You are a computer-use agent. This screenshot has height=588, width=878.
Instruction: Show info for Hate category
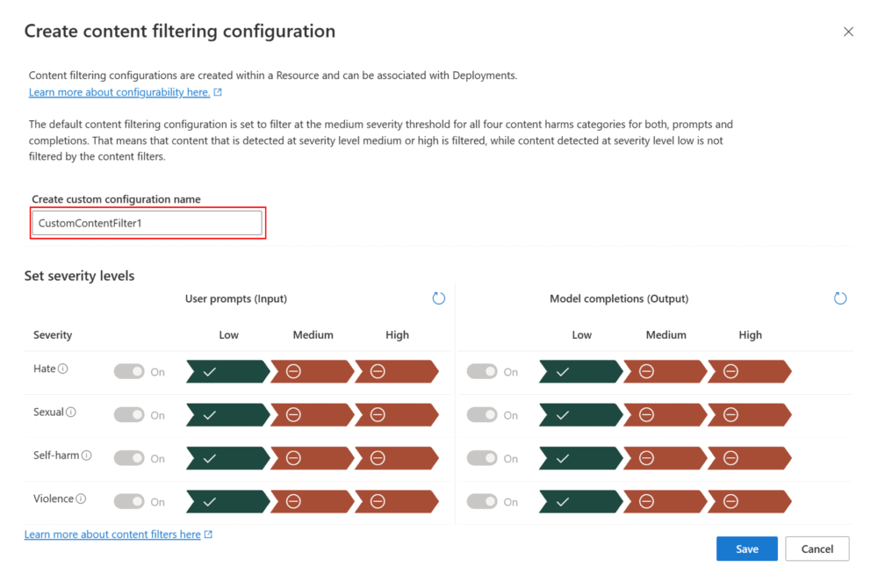63,369
